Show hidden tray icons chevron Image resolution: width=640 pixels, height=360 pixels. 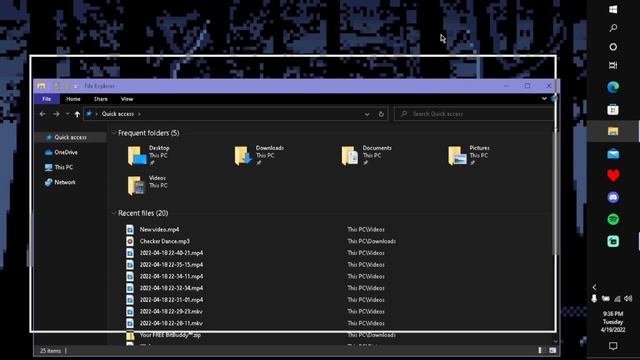click(594, 287)
